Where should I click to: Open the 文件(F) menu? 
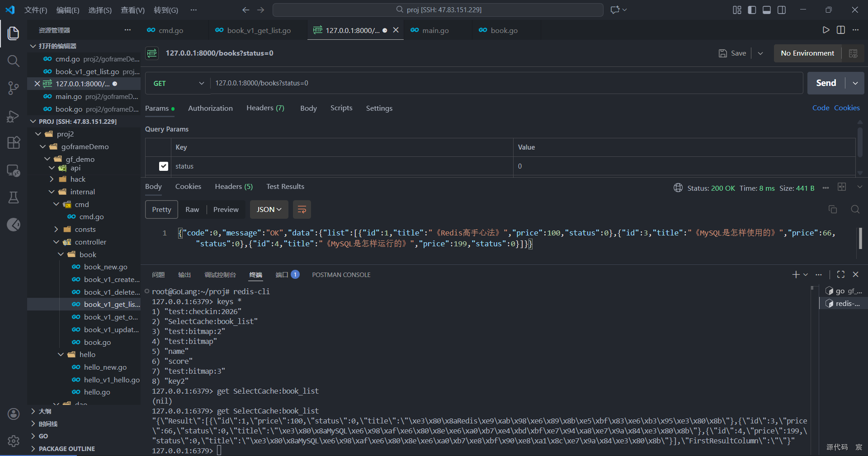point(36,10)
